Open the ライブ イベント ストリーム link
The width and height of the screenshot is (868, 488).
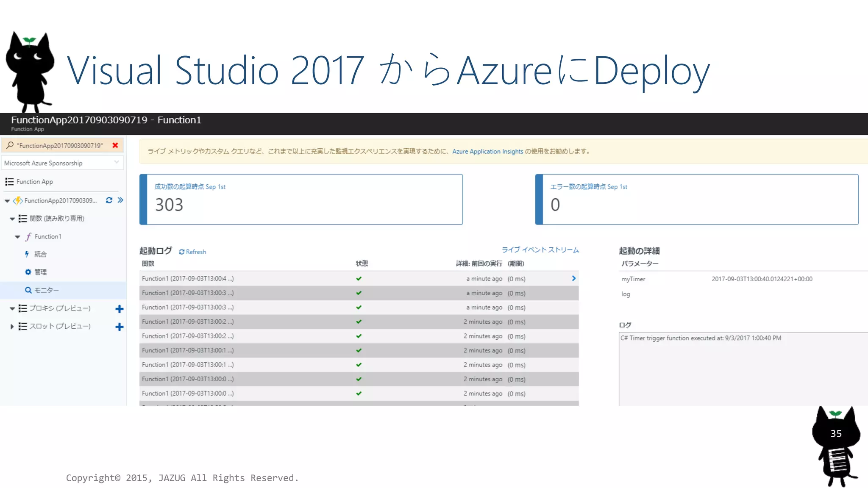(540, 250)
